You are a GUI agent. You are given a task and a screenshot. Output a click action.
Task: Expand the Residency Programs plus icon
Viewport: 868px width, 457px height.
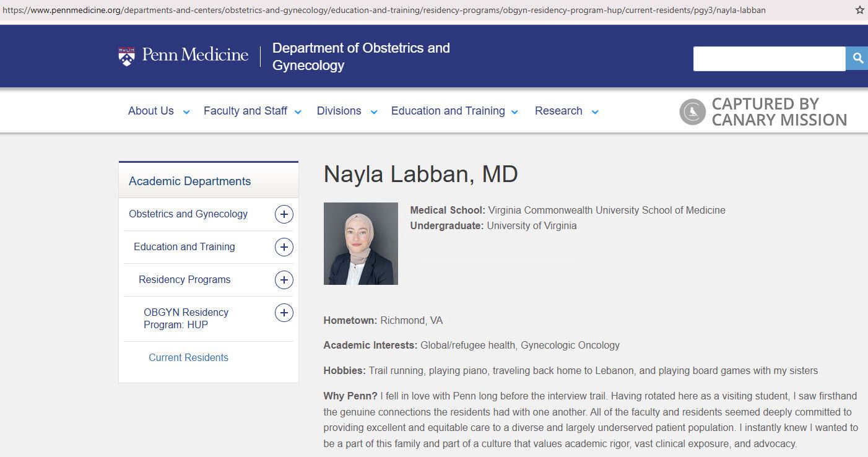coord(284,279)
